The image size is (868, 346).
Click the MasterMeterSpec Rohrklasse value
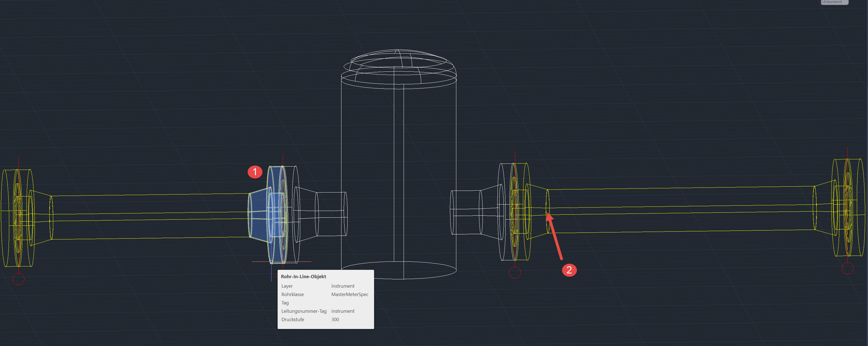tap(350, 294)
